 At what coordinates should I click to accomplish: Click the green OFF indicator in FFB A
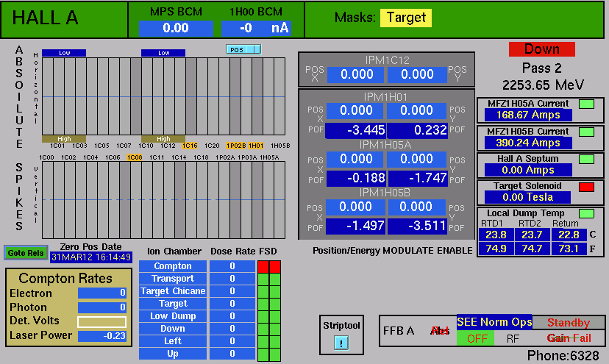click(x=475, y=338)
